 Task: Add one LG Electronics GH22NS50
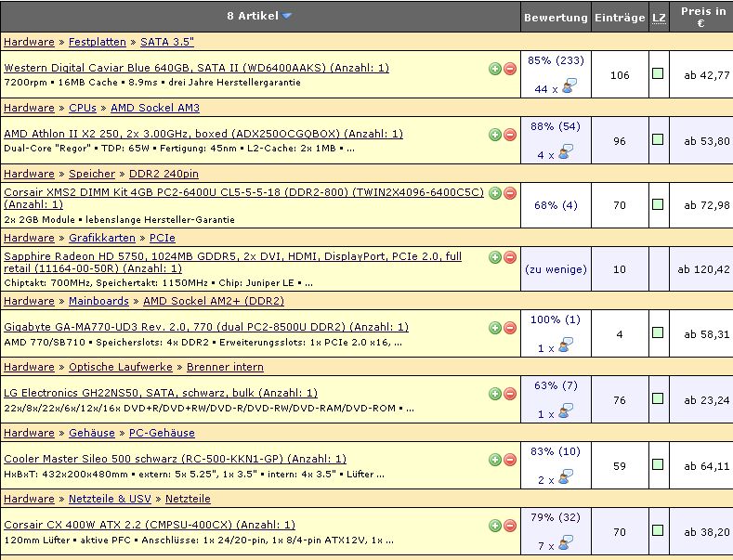(494, 394)
